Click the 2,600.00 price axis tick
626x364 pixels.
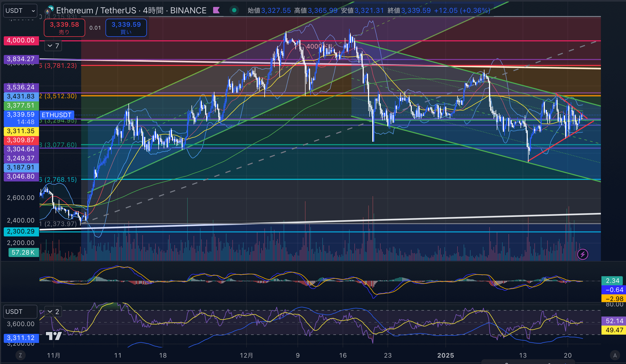[21, 198]
